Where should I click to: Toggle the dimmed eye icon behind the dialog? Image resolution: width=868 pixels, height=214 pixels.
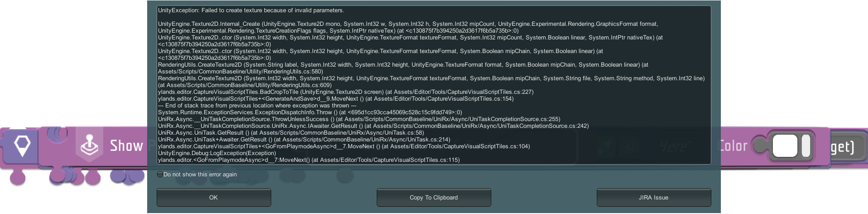click(x=628, y=146)
